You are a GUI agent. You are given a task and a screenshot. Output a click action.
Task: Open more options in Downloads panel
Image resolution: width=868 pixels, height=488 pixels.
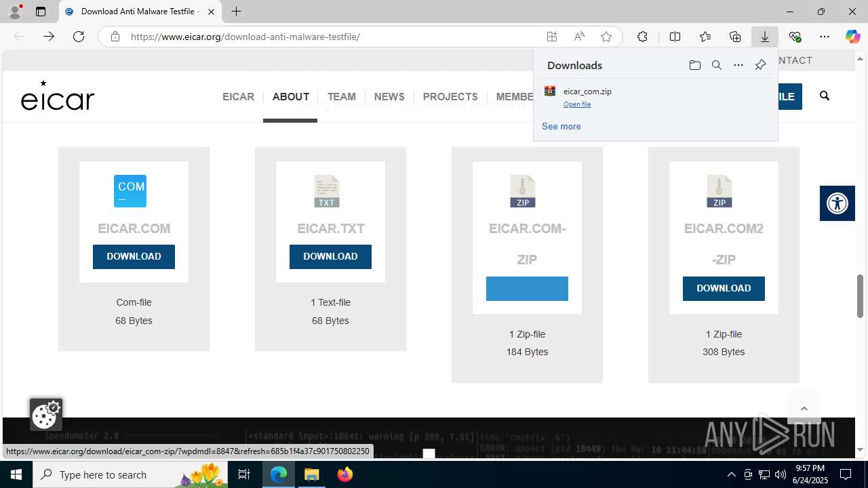tap(738, 65)
